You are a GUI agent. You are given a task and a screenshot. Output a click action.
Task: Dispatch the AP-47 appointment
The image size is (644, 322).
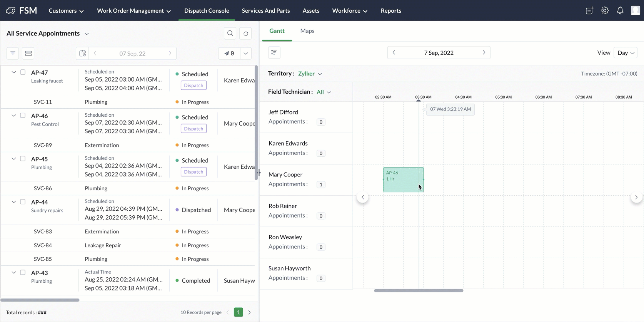tap(194, 86)
